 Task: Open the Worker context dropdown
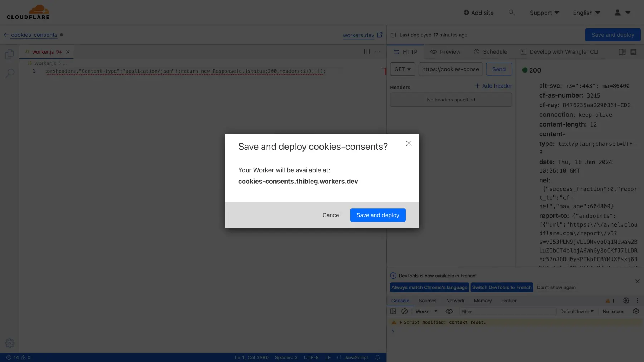click(426, 312)
